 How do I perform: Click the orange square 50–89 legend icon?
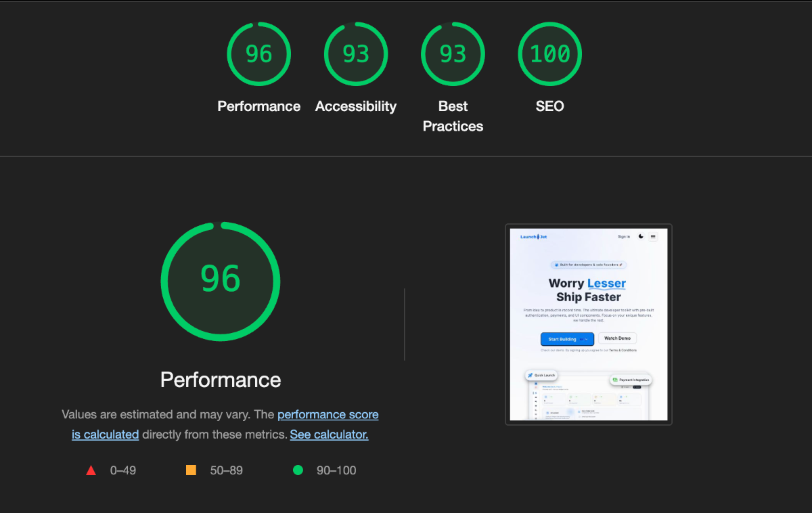[x=191, y=470]
